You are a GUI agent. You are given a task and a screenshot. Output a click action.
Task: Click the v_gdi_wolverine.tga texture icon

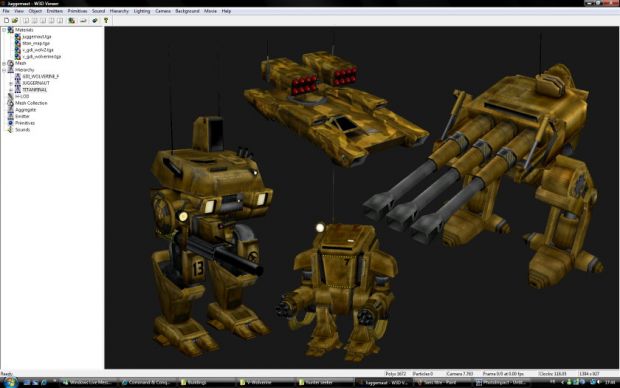(18, 57)
